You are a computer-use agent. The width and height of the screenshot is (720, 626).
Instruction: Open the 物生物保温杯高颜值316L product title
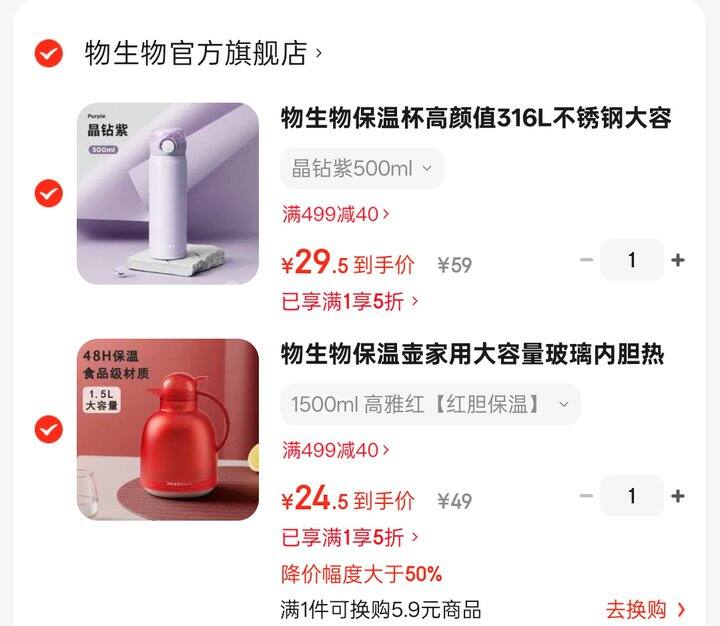click(476, 118)
